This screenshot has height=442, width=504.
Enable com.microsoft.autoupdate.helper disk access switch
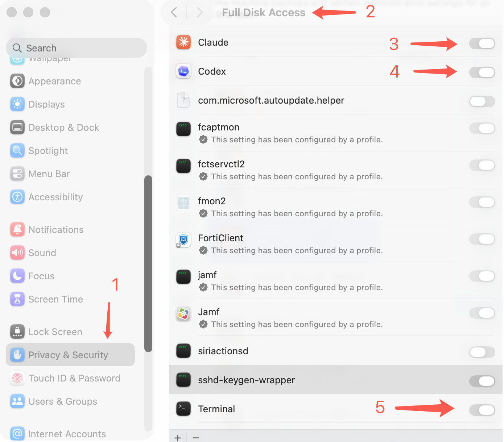click(x=482, y=101)
